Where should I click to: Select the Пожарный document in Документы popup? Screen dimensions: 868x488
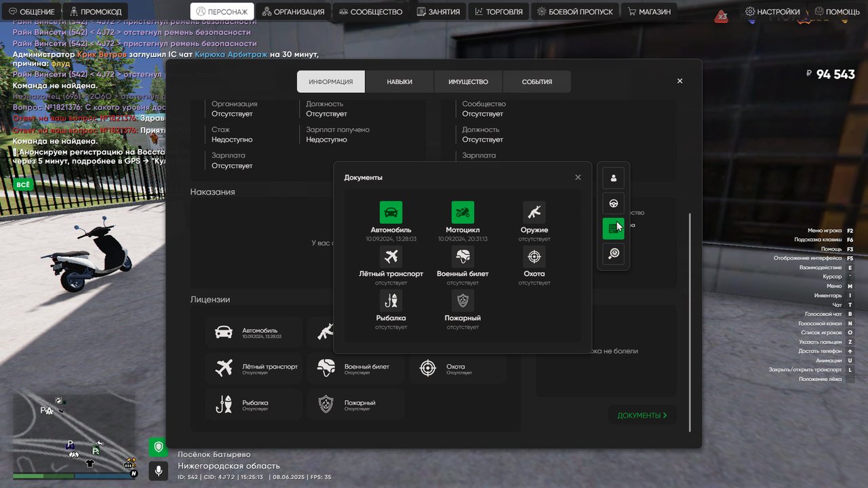coord(462,310)
